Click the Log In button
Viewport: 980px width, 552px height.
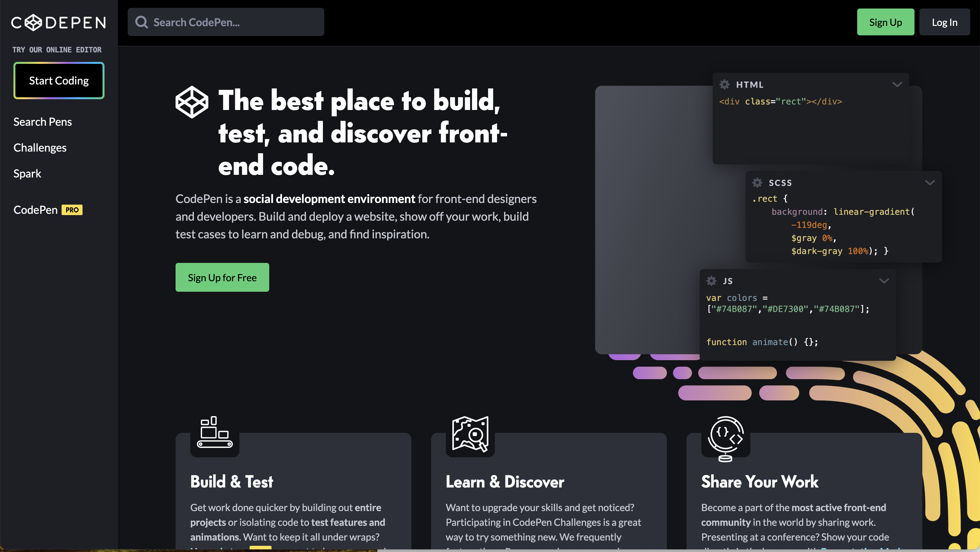click(x=945, y=22)
